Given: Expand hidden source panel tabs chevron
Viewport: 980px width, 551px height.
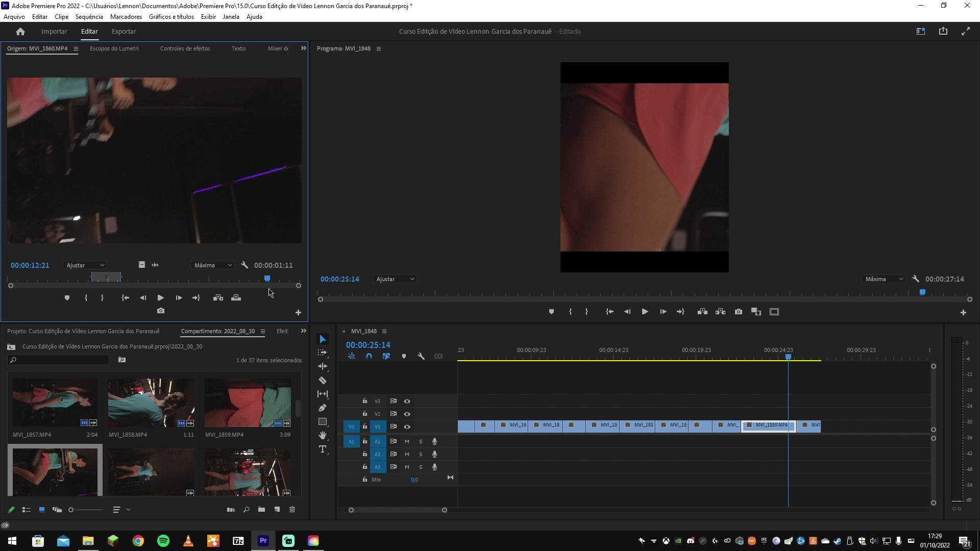Looking at the screenshot, I should tap(303, 48).
